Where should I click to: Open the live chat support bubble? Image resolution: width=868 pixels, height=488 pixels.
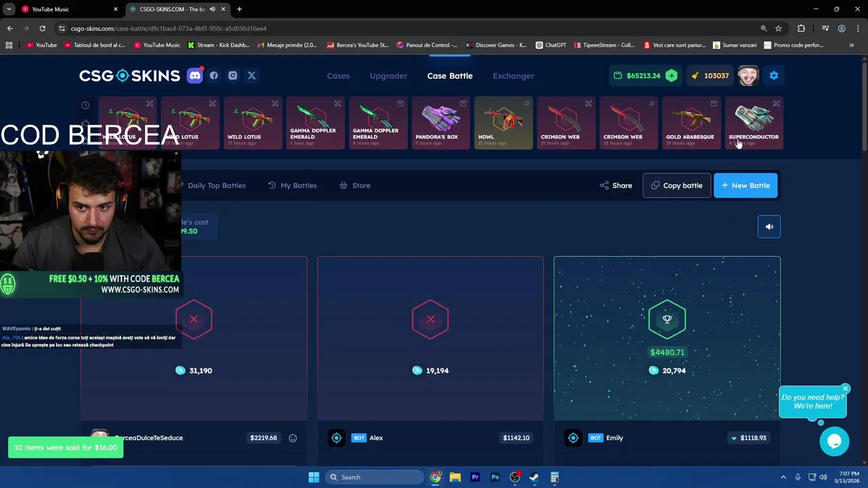pyautogui.click(x=834, y=441)
